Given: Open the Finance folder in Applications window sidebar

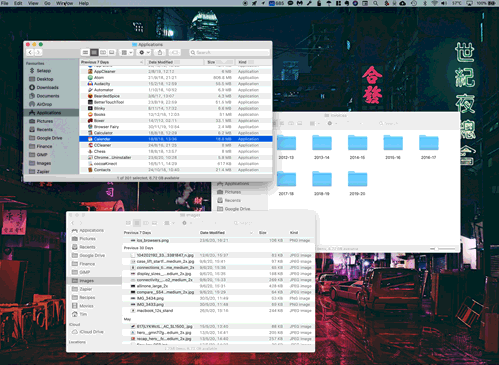Looking at the screenshot, I should (x=44, y=146).
